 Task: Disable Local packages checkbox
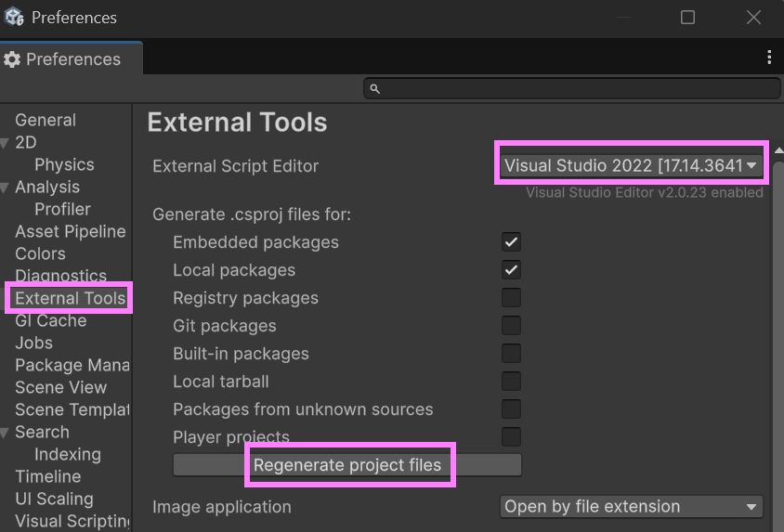(x=511, y=270)
